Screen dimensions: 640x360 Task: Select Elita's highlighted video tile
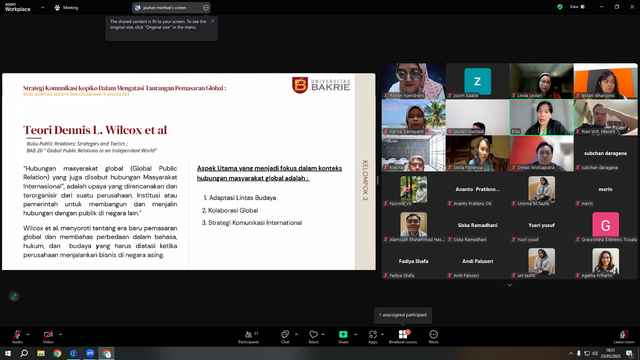pyautogui.click(x=542, y=118)
